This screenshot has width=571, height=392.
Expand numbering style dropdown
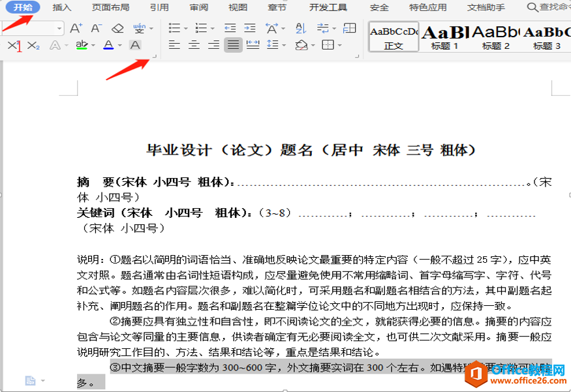pyautogui.click(x=212, y=29)
